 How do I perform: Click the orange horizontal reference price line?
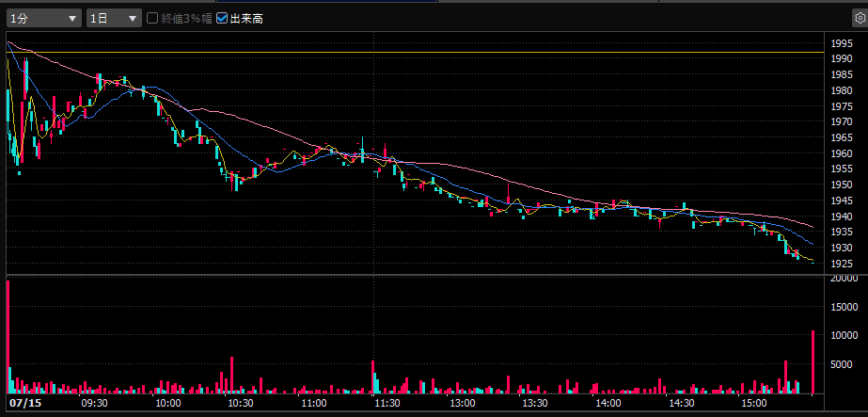[415, 52]
